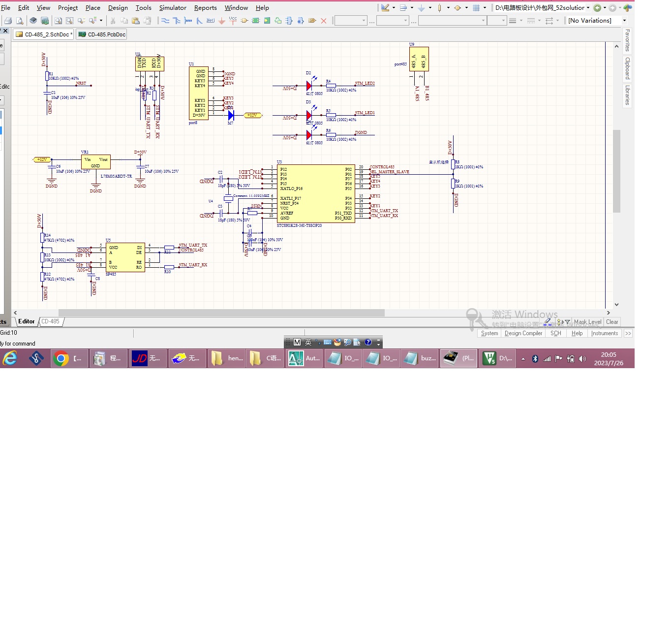Open the No Variations dropdown
Viewport: 672px width, 630px height.
click(x=624, y=21)
